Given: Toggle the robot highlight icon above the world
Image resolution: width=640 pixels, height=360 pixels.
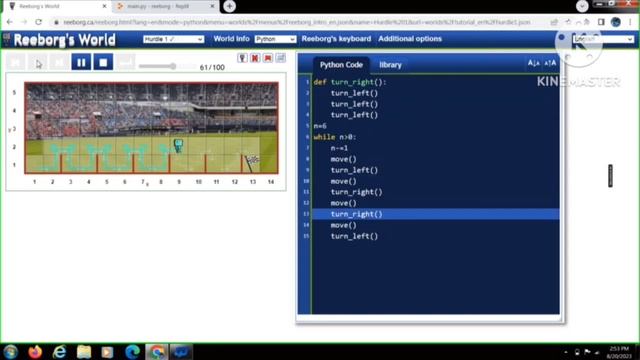Looking at the screenshot, I should pyautogui.click(x=242, y=58).
